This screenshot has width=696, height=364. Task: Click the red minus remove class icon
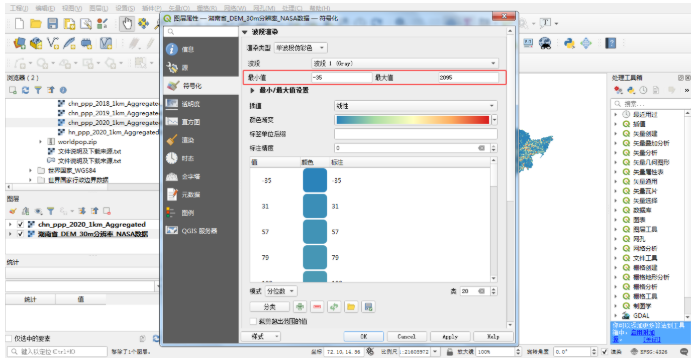click(x=317, y=307)
